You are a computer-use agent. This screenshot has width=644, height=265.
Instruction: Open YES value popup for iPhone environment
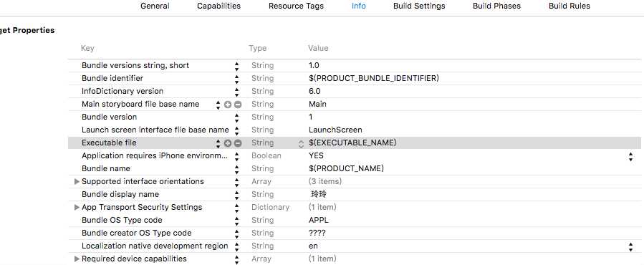[x=630, y=156]
